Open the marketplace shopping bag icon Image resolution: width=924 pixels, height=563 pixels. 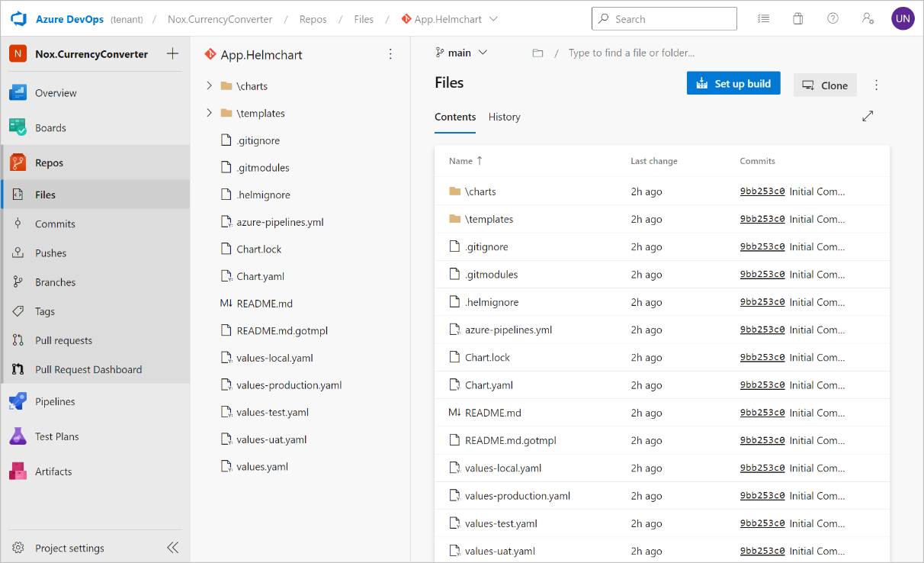point(798,19)
